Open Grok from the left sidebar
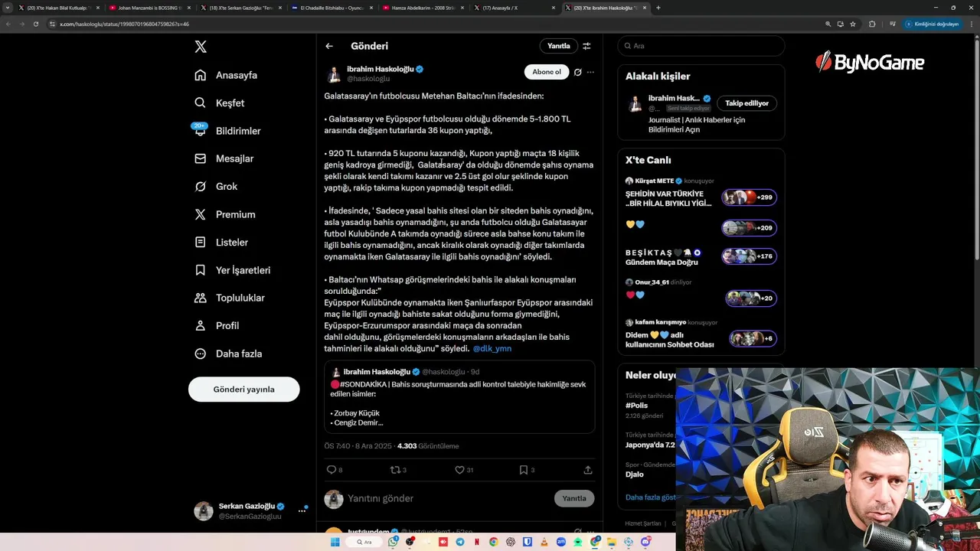 (216, 186)
